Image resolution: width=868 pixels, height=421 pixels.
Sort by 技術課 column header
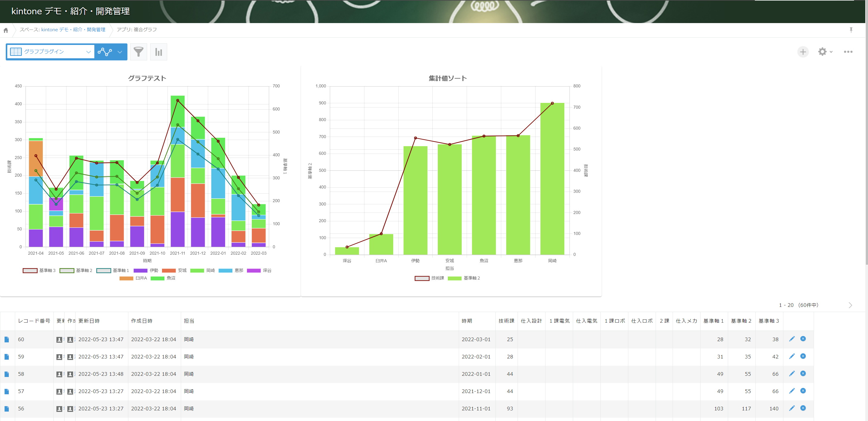[x=506, y=321]
